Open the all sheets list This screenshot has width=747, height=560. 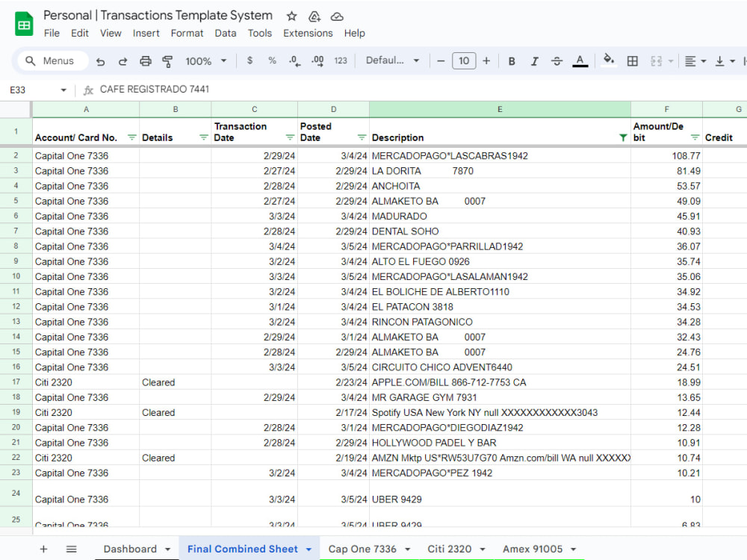pos(72,549)
